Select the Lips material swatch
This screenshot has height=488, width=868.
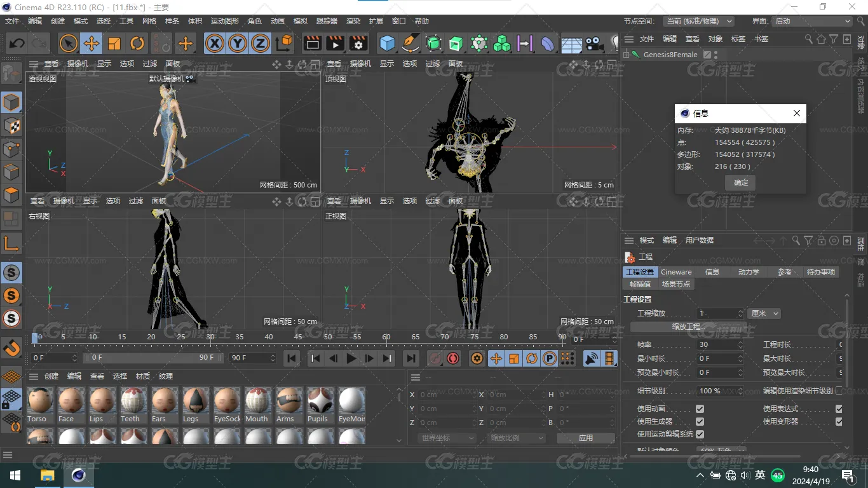pyautogui.click(x=102, y=404)
